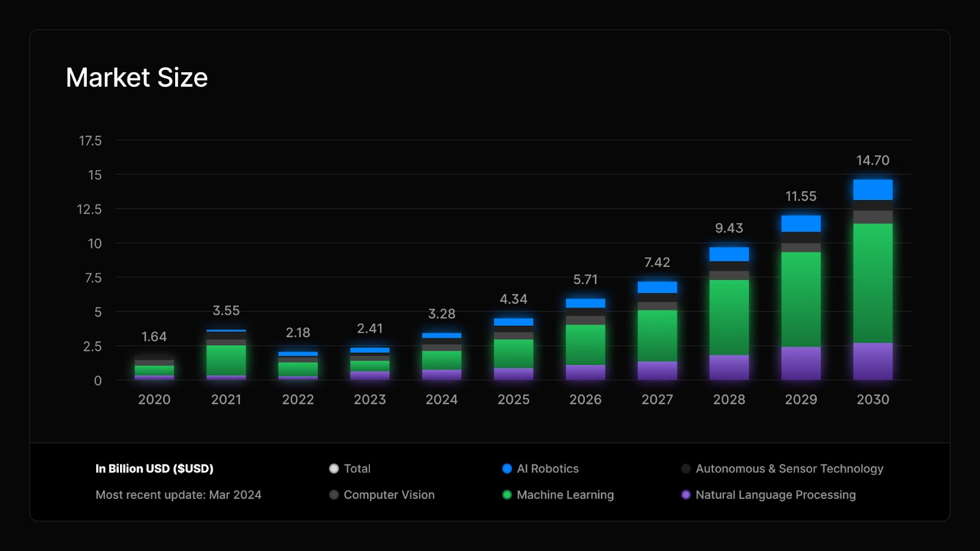Click the 3.55 total label
980x551 pixels.
tap(226, 311)
